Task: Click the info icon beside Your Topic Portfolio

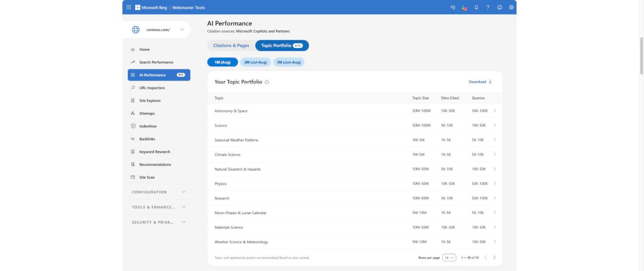Action: point(267,82)
